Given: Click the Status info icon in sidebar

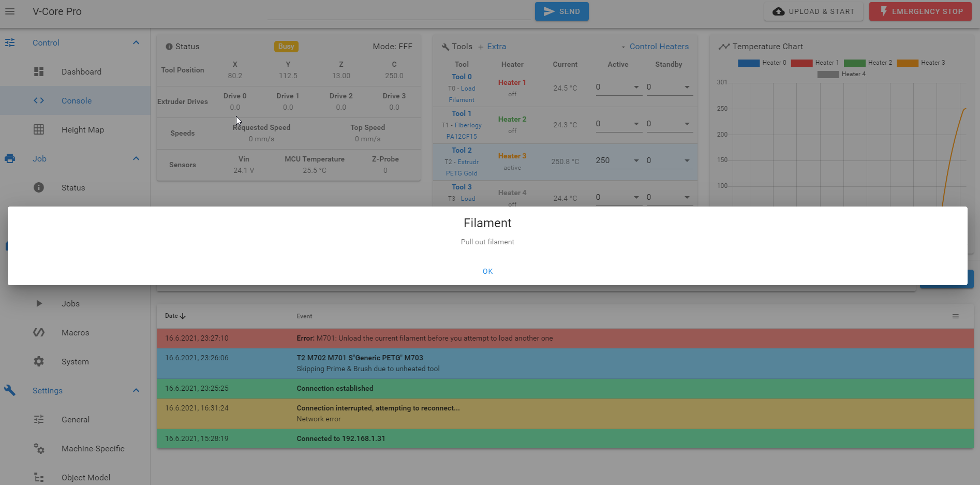Looking at the screenshot, I should click(x=39, y=187).
